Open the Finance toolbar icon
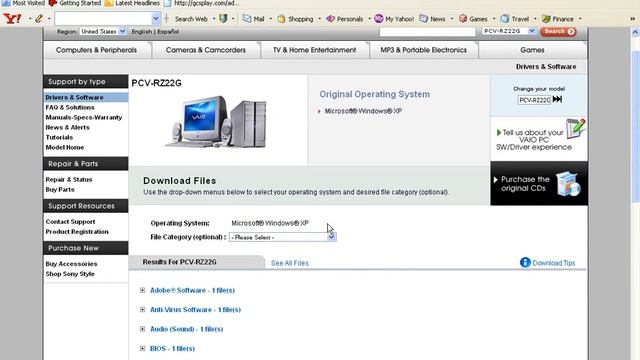This screenshot has width=640, height=360. 546,19
